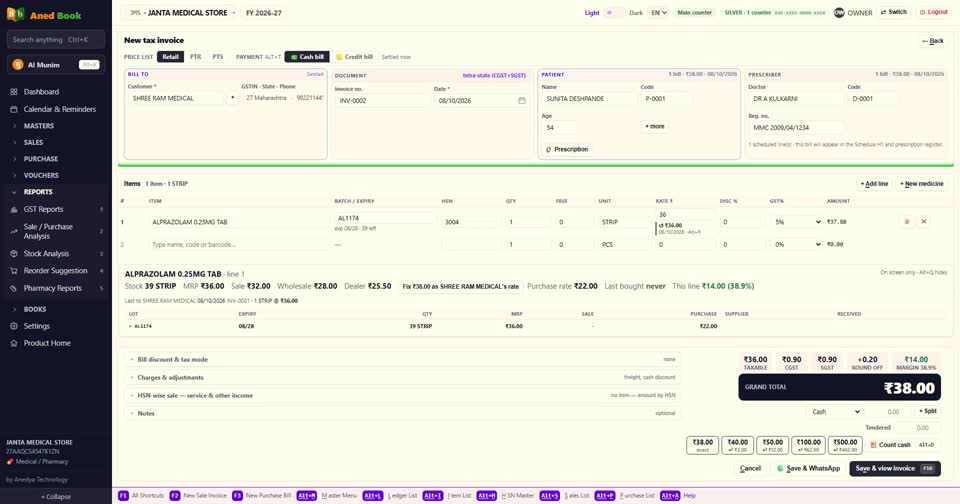
Task: Click the Add line button
Action: tap(874, 184)
